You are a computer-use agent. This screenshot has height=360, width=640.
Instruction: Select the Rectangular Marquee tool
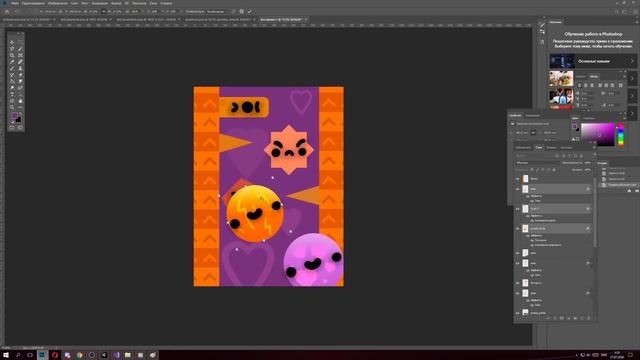tap(20, 42)
